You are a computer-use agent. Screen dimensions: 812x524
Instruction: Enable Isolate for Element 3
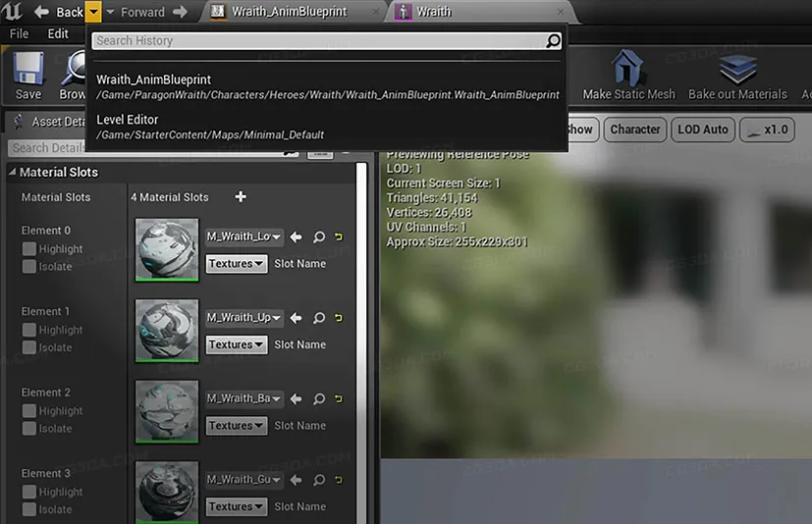click(29, 509)
